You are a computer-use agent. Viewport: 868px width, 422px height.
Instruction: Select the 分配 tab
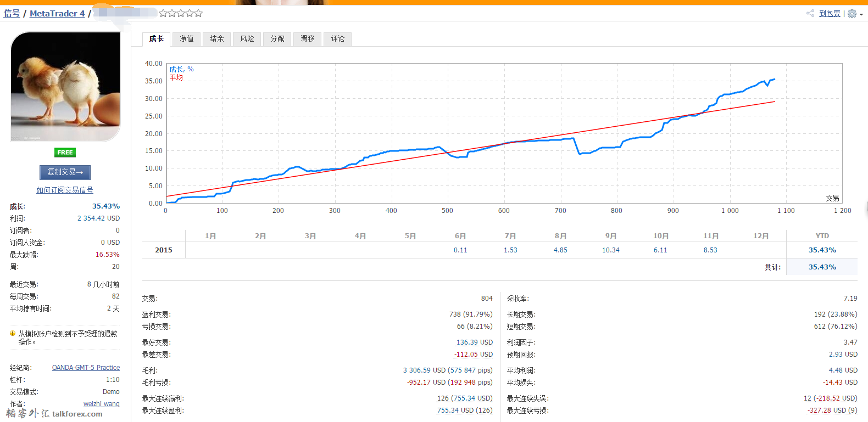pyautogui.click(x=277, y=39)
